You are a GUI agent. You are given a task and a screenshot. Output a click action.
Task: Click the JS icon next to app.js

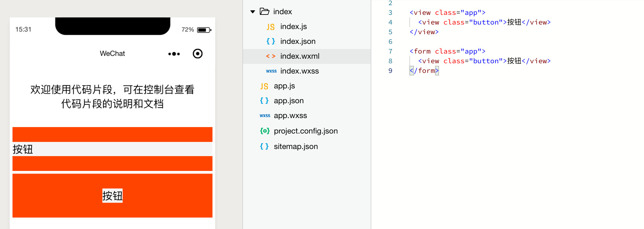pyautogui.click(x=264, y=86)
